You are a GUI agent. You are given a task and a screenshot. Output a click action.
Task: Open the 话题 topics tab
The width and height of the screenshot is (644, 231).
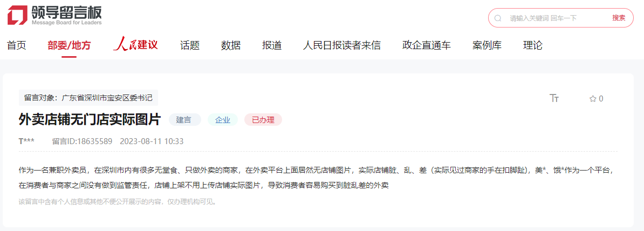coord(190,45)
